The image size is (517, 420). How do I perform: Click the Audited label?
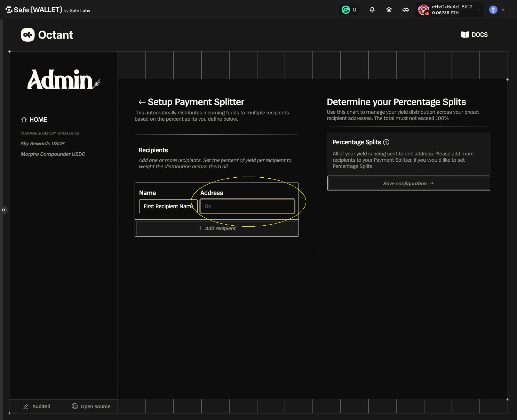pyautogui.click(x=41, y=406)
